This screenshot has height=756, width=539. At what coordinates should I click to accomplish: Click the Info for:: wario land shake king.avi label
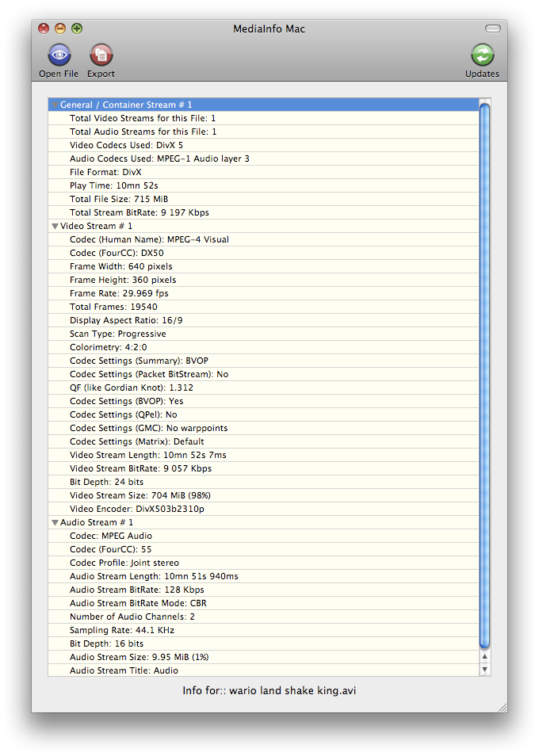coord(269,691)
